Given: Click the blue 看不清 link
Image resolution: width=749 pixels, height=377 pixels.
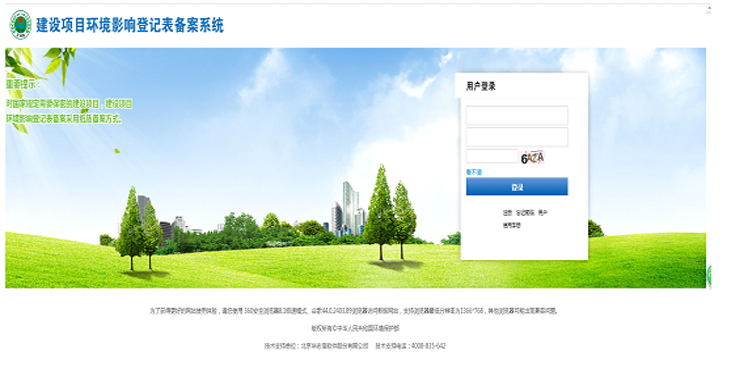Looking at the screenshot, I should click(x=474, y=172).
